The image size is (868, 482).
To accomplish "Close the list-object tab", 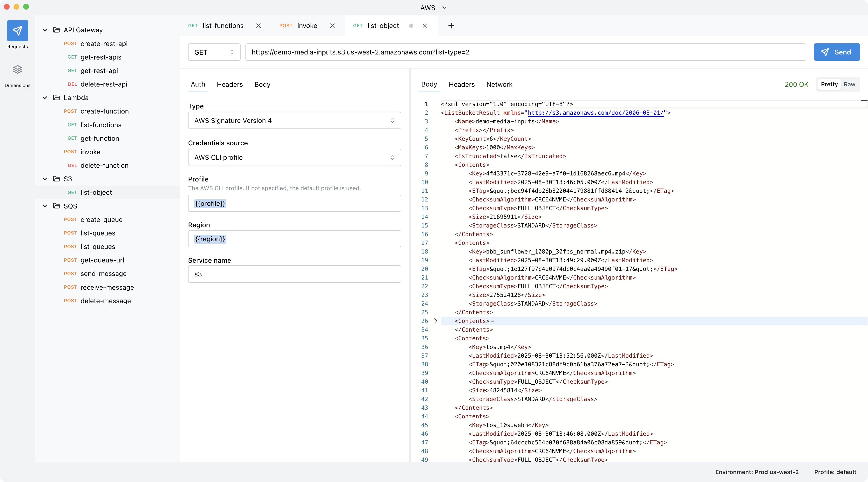I will (425, 26).
